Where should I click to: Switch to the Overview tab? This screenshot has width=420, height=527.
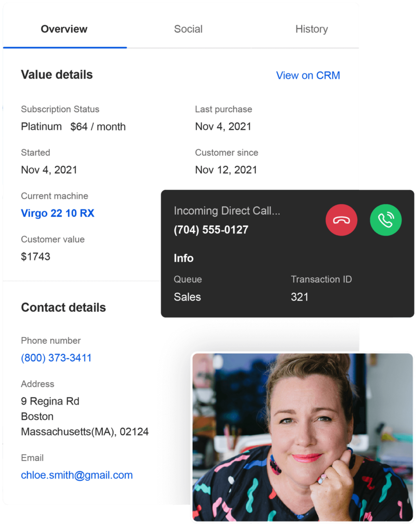tap(64, 29)
